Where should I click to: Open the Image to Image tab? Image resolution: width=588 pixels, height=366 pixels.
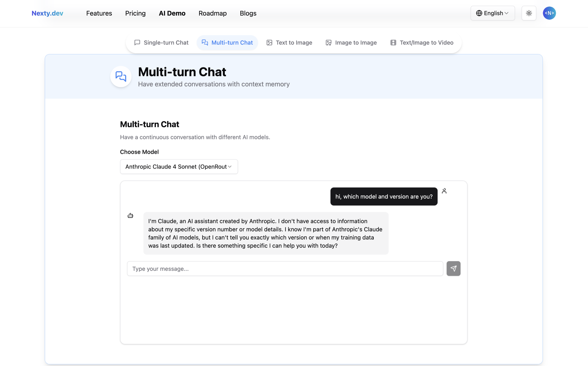click(x=351, y=42)
